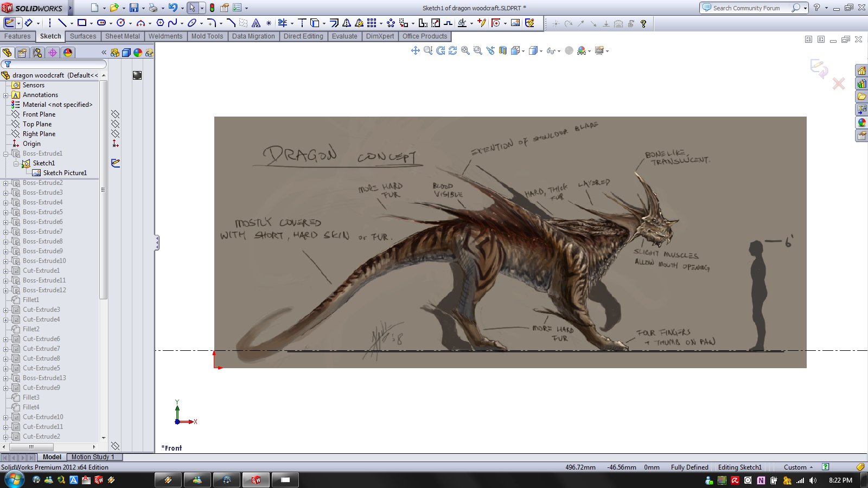Switch to Motion Study 1 tab
This screenshot has height=488, width=868.
click(x=93, y=457)
